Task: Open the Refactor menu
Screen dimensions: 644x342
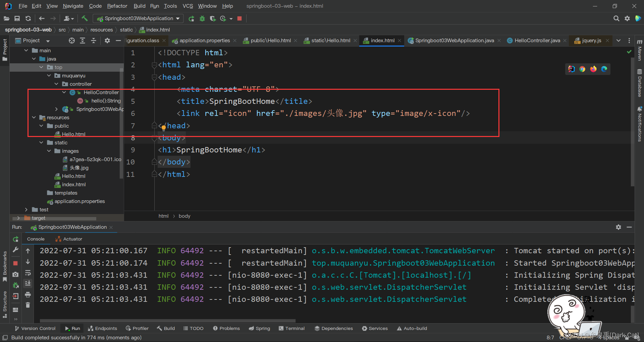Action: tap(117, 6)
